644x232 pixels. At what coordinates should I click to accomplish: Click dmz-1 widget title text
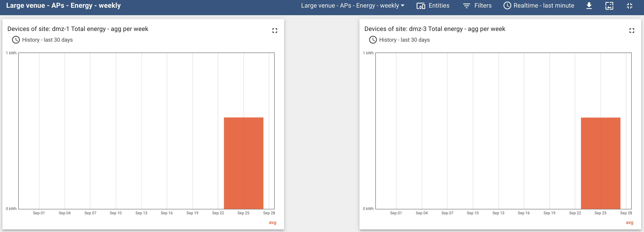coord(78,29)
